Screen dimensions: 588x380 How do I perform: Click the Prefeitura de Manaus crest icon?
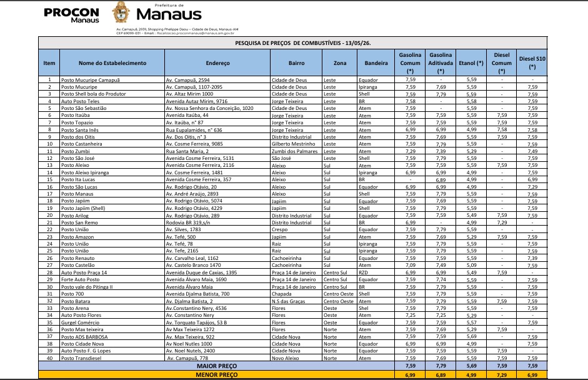click(x=121, y=12)
